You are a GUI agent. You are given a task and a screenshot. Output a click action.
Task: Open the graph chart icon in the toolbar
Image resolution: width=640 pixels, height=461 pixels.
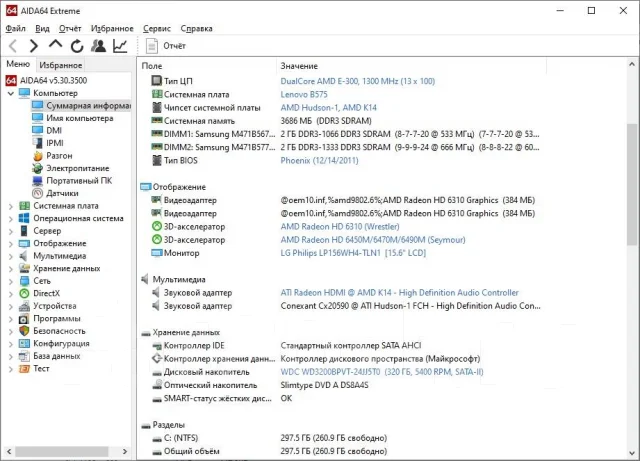coord(120,46)
